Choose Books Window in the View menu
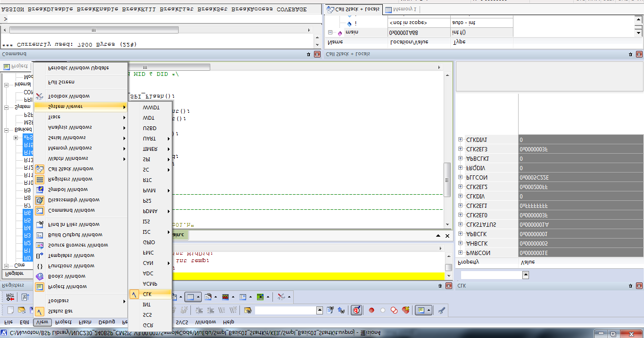 [67, 276]
